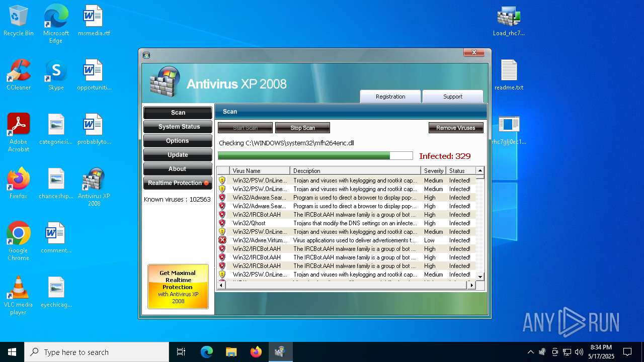Open System Status in the sidebar
The width and height of the screenshot is (644, 362).
178,127
